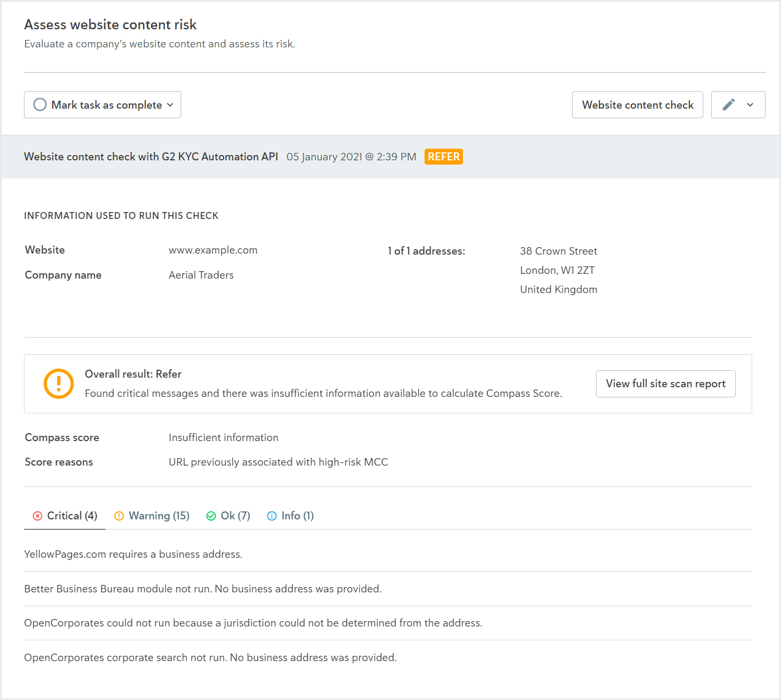Expand the Mark task as complete dropdown arrow
This screenshot has width=781, height=700.
coord(170,105)
